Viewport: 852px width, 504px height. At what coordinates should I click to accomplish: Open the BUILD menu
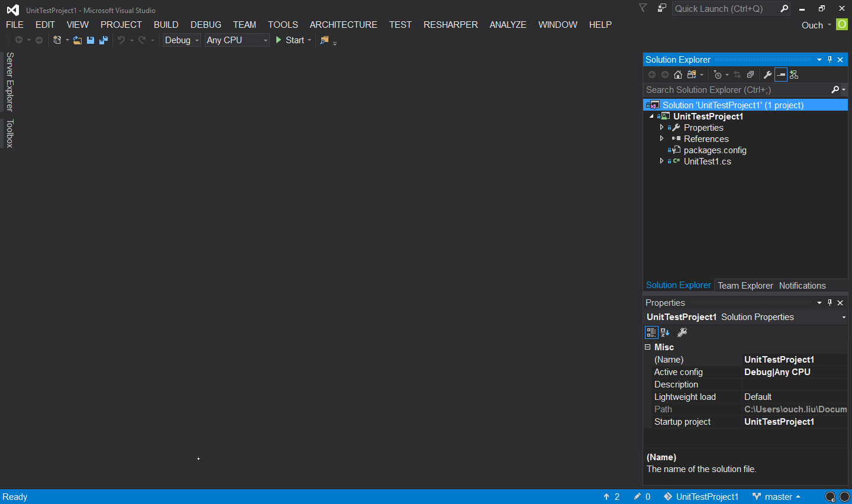coord(166,25)
